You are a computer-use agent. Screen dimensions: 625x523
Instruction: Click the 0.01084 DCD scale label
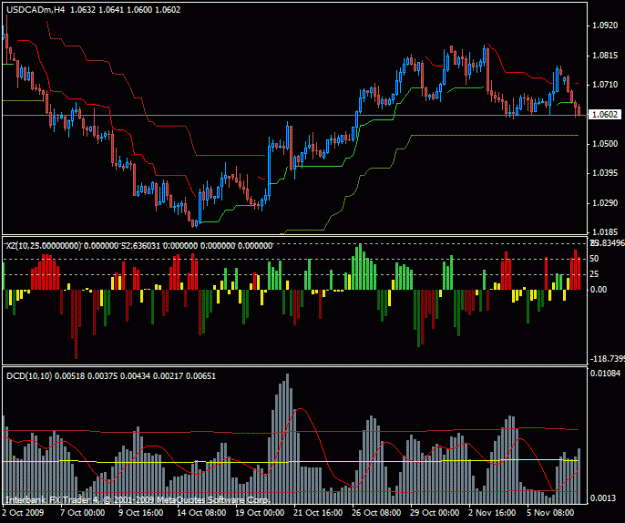[604, 373]
